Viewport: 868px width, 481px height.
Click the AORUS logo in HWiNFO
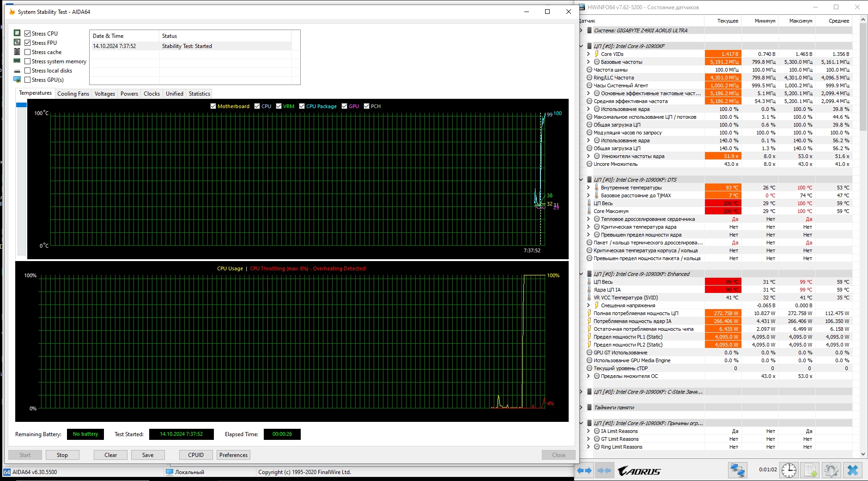[x=639, y=471]
